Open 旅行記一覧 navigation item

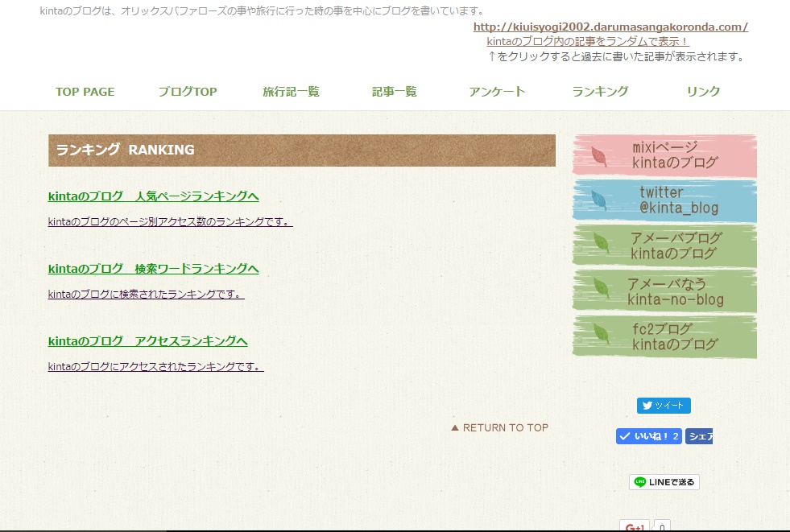291,92
